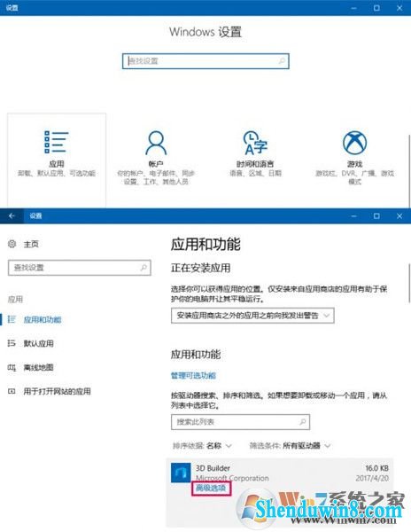Click the back arrow in settings title bar
The image size is (411, 532).
[x=12, y=215]
